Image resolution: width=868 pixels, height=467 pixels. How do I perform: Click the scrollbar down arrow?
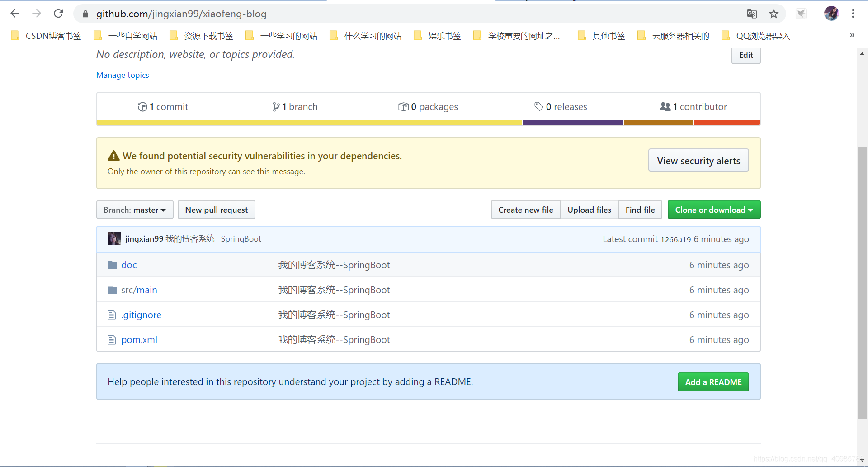pos(862,460)
